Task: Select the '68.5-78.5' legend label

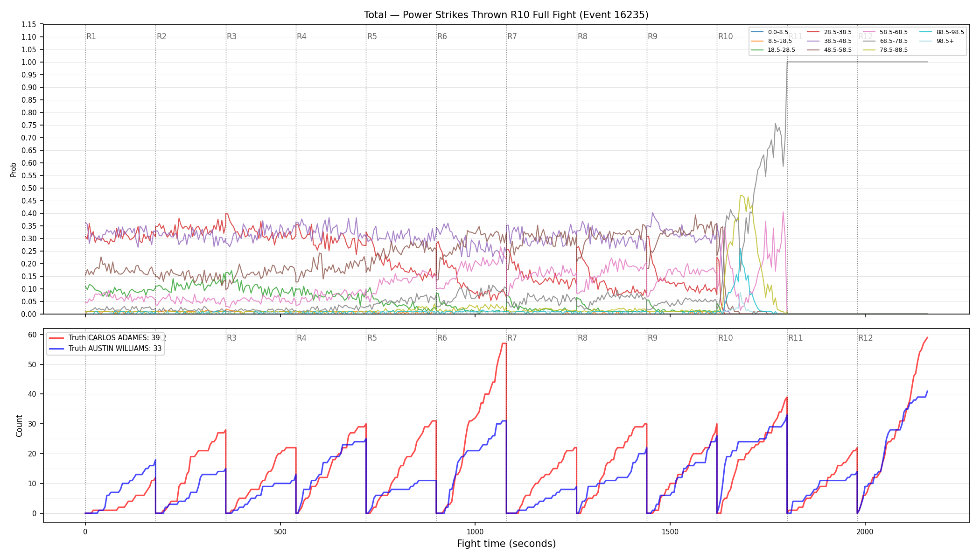Action: tap(894, 41)
